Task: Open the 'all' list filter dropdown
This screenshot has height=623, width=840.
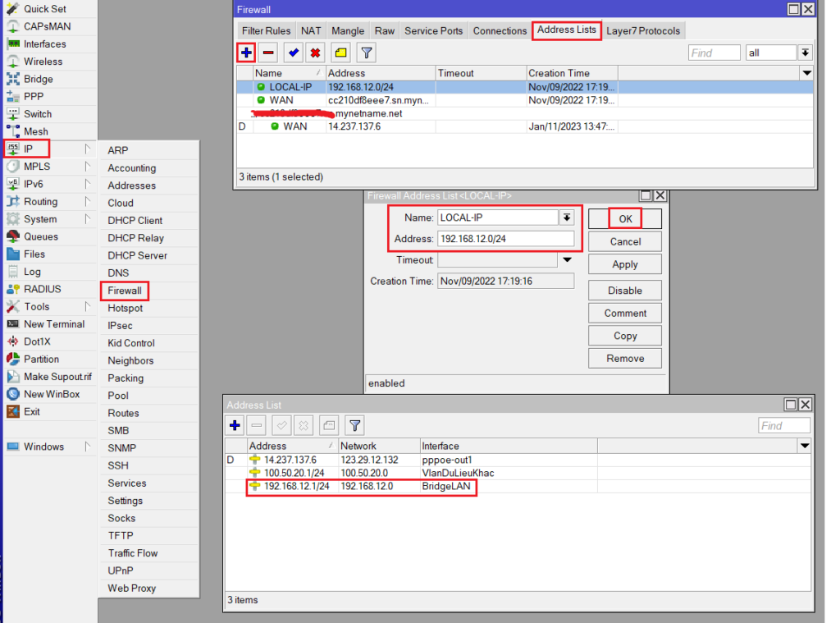Action: pyautogui.click(x=805, y=53)
